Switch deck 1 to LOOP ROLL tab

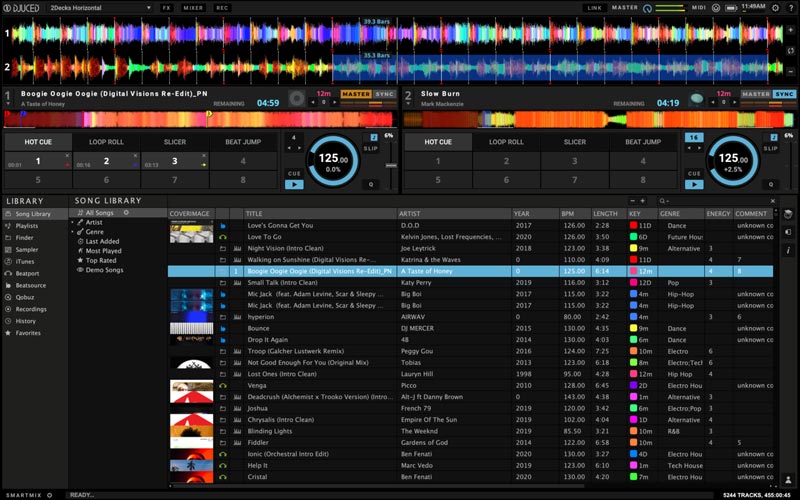pyautogui.click(x=106, y=142)
